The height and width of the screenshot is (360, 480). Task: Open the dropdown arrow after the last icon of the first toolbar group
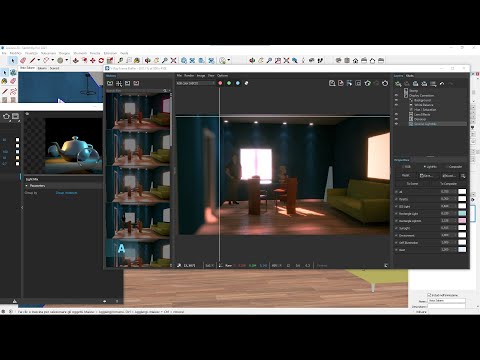tap(229, 60)
